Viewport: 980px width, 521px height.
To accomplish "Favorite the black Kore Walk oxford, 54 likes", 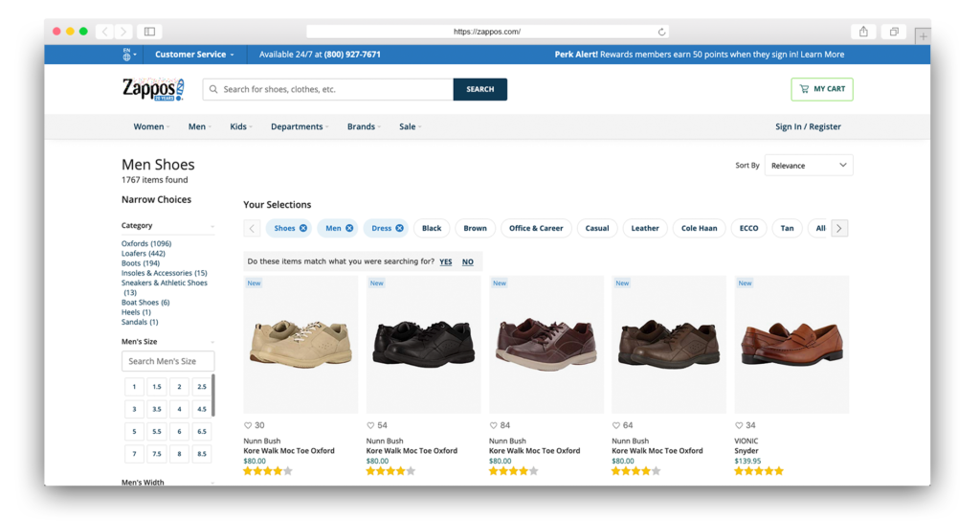I will click(x=370, y=425).
